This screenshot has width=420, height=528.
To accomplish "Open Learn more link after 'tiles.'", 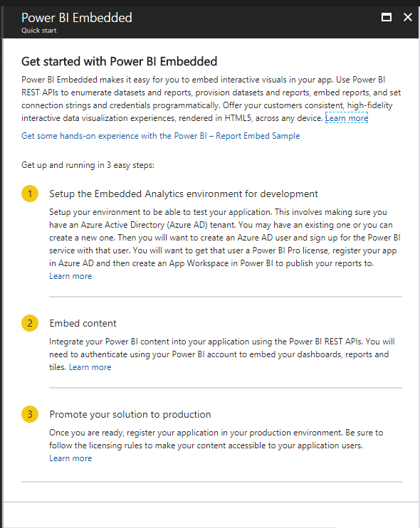I will [x=90, y=367].
